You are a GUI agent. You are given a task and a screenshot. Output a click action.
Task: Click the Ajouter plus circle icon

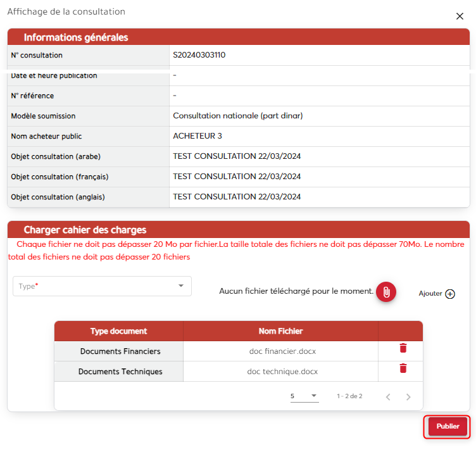pos(450,294)
